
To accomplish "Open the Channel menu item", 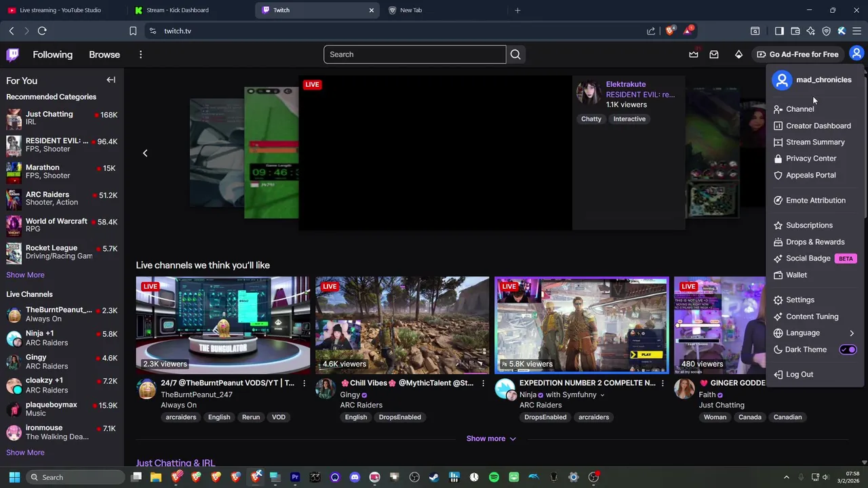I will pos(816,109).
